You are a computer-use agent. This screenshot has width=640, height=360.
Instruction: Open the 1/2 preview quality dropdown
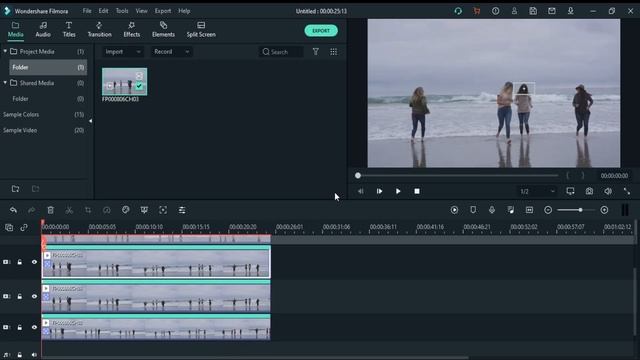tap(537, 191)
